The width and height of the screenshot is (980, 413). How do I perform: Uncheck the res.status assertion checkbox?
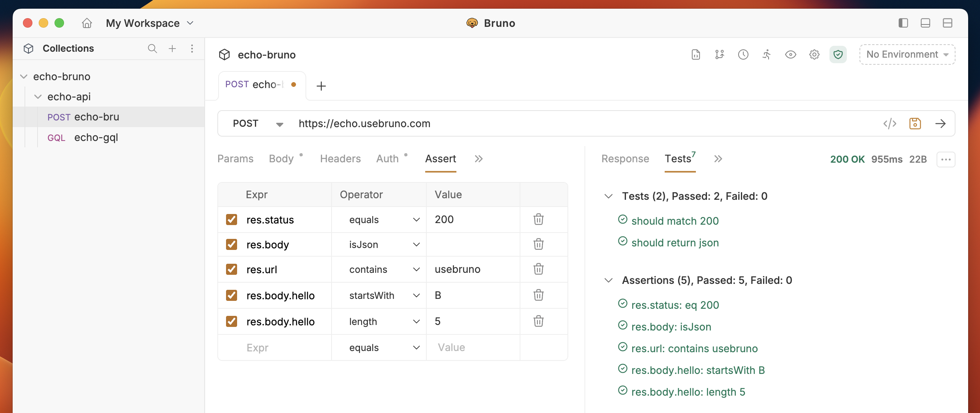(x=232, y=220)
